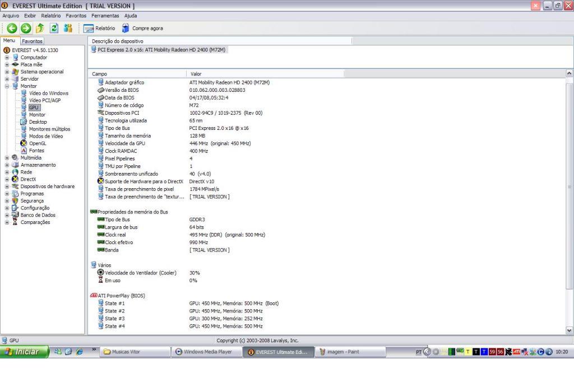Click the scroll up arrow of the details list
The image size is (574, 392).
tap(570, 73)
